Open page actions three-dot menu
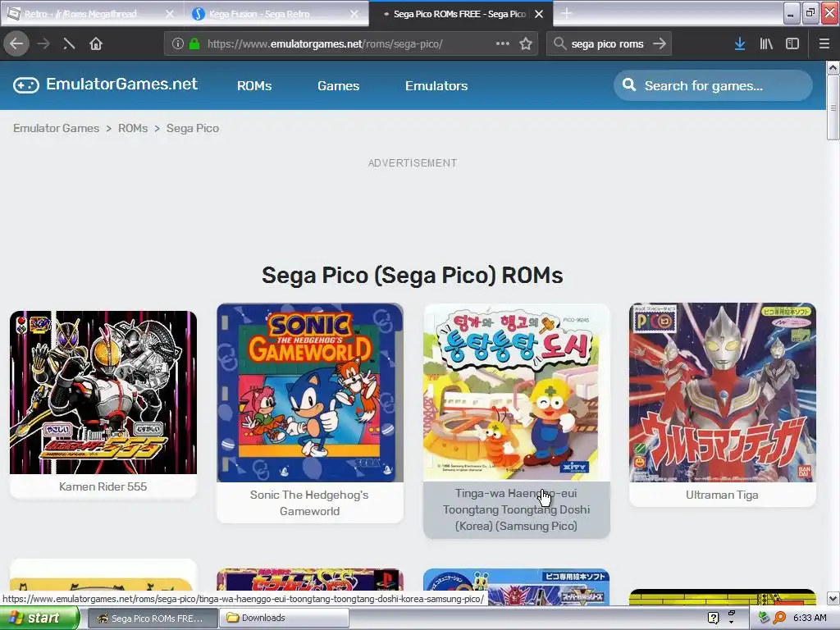 tap(503, 43)
